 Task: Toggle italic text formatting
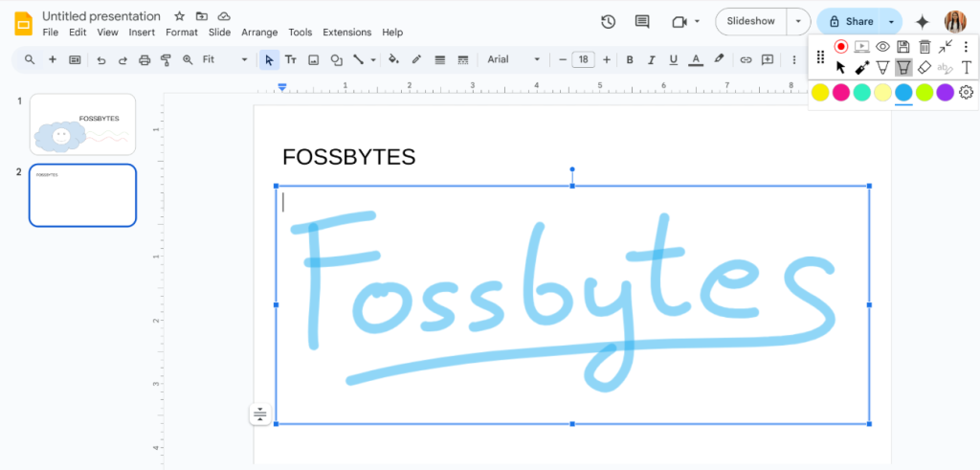point(652,59)
